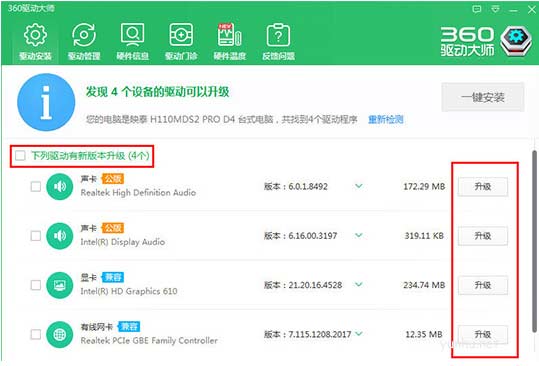Click the 有线网卡 device type label
Screen dimensions: 539x366
click(97, 326)
